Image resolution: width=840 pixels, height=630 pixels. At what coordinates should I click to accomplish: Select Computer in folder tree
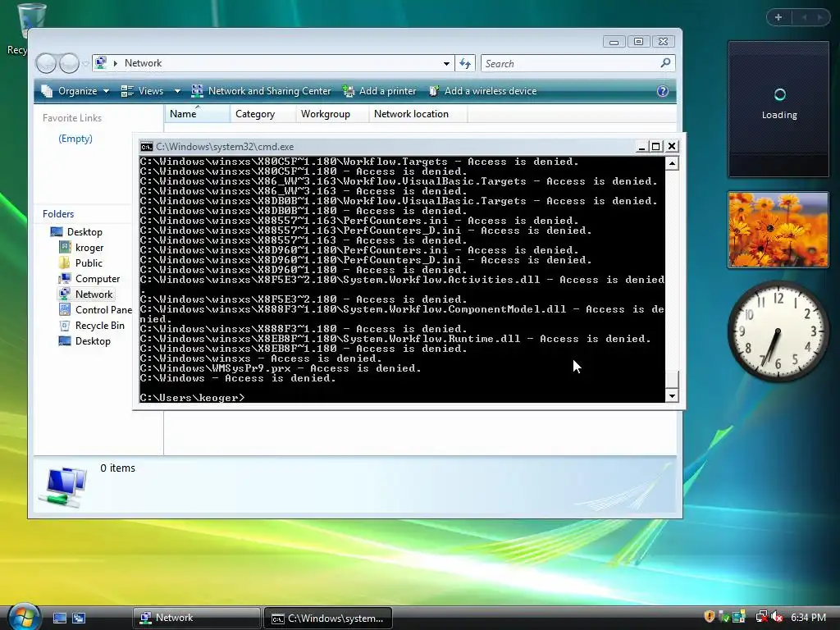pos(89,279)
